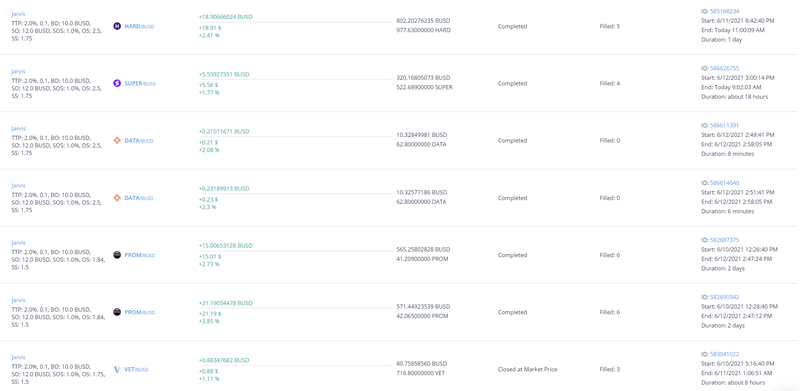Open the SUPER/BUSD pair link
Image resolution: width=800 pixels, height=391 pixels.
(140, 83)
